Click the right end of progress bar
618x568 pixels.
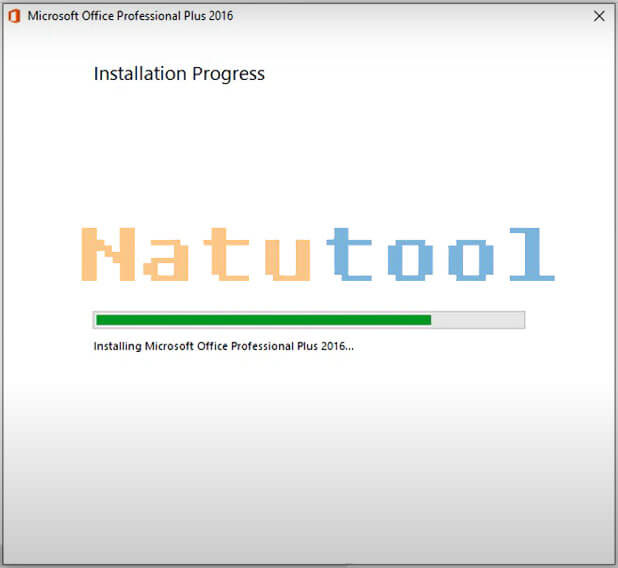(520, 320)
